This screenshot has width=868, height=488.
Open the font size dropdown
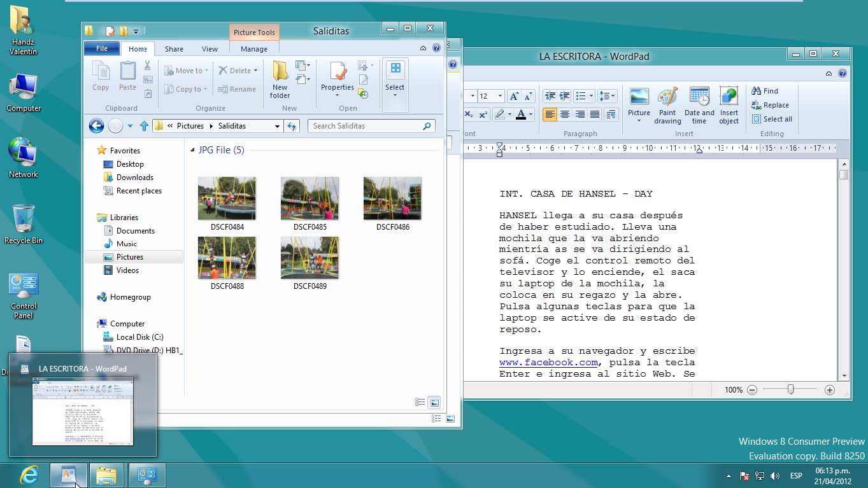[499, 96]
